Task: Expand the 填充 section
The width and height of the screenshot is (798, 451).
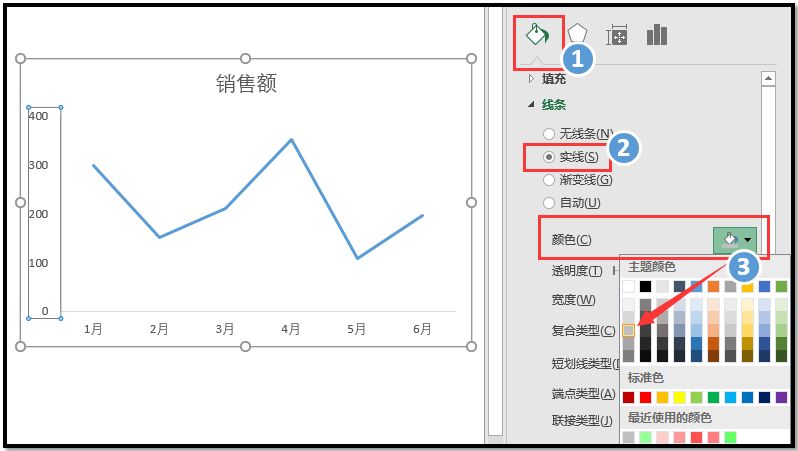Action: click(x=532, y=78)
